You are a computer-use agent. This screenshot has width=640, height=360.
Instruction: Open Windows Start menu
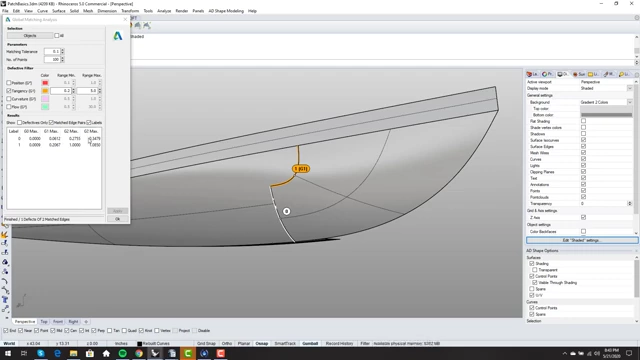pyautogui.click(x=8, y=353)
